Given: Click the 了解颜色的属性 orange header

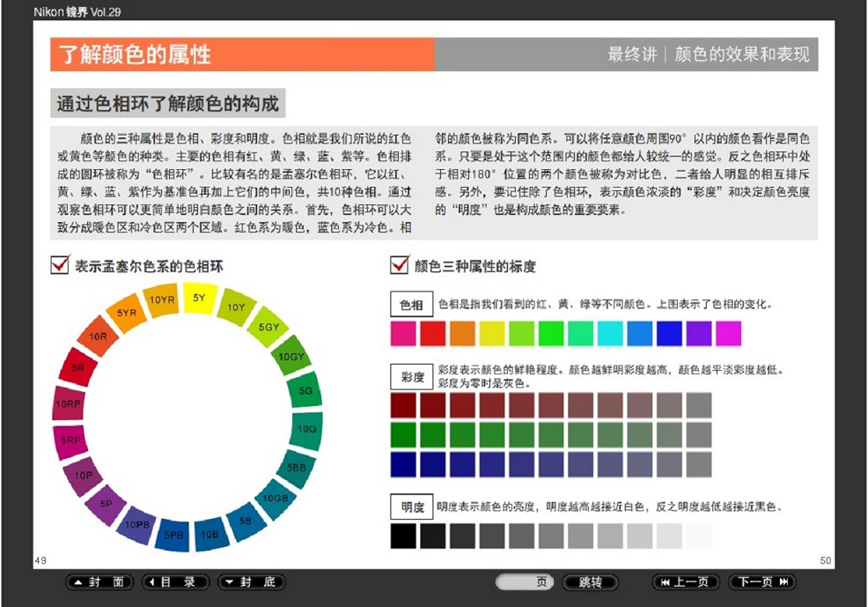Looking at the screenshot, I should (x=241, y=55).
